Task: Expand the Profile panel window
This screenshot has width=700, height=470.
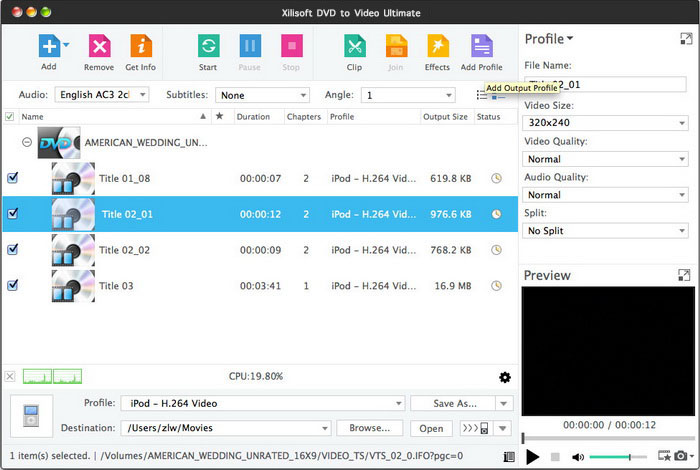Action: pos(686,39)
